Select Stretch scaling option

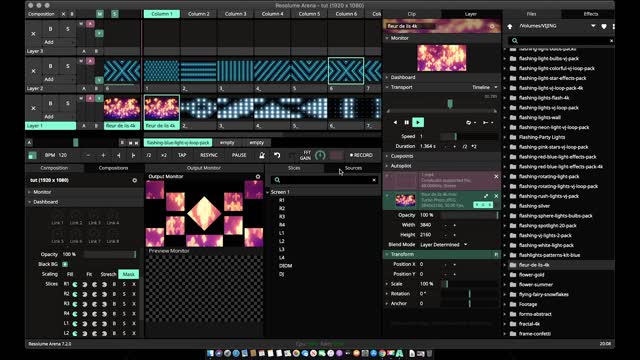108,274
